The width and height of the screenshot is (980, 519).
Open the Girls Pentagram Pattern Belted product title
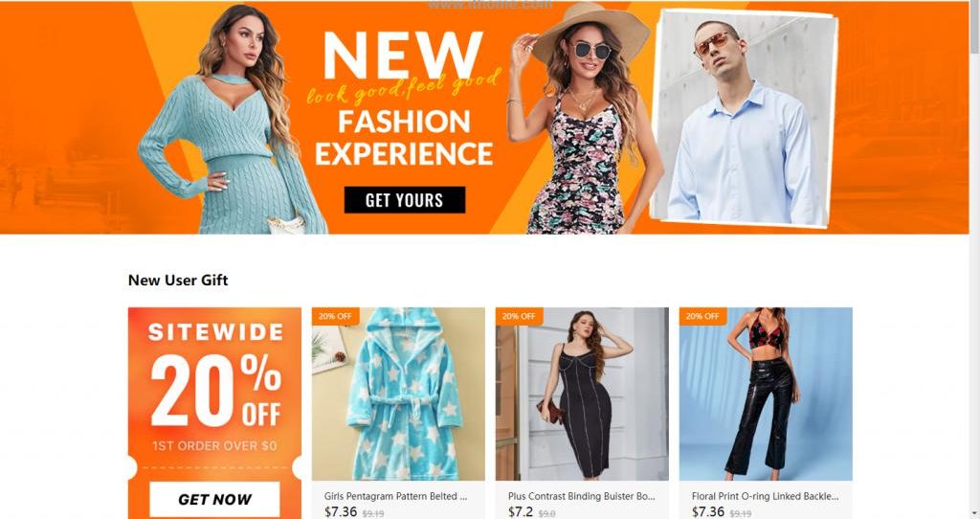[395, 496]
